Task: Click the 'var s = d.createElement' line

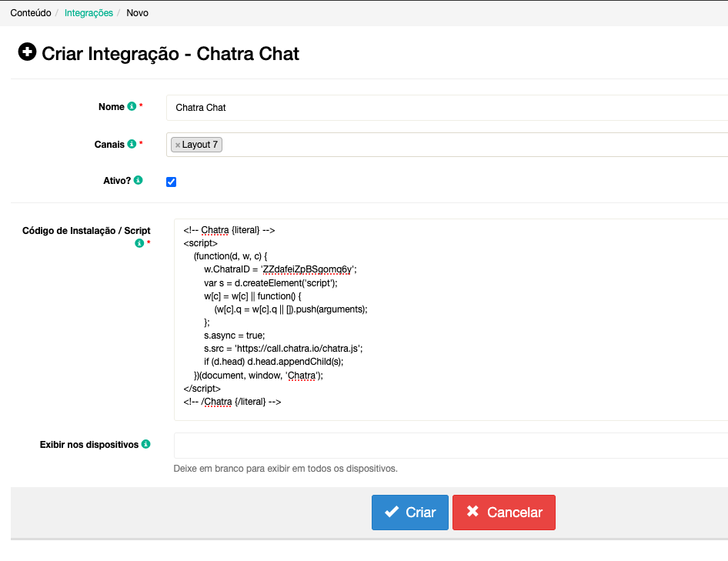Action: point(271,283)
